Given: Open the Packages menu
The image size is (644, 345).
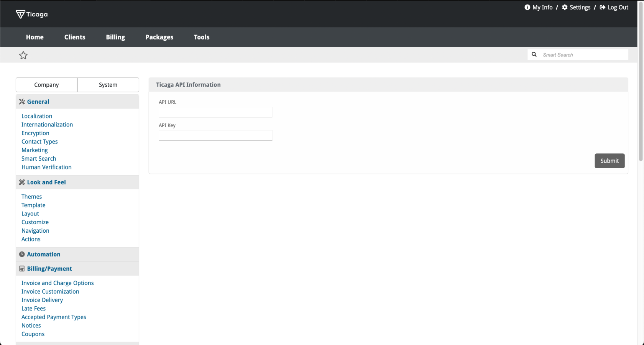Looking at the screenshot, I should tap(159, 37).
